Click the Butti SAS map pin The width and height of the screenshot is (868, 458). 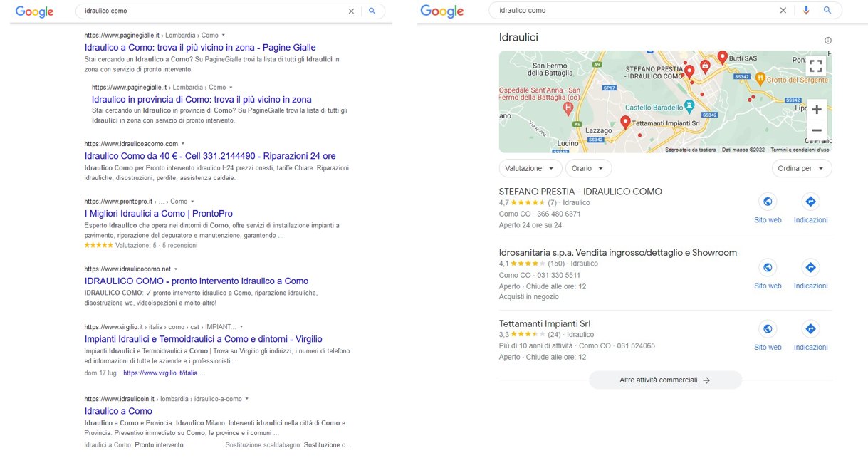(x=722, y=57)
